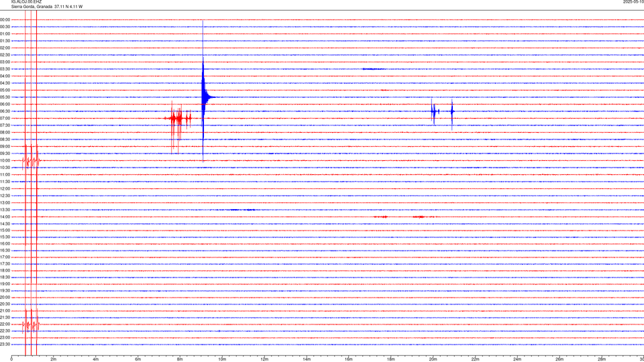644x362 pixels.
Task: Pick the 02:00 time label
Action: click(x=5, y=48)
